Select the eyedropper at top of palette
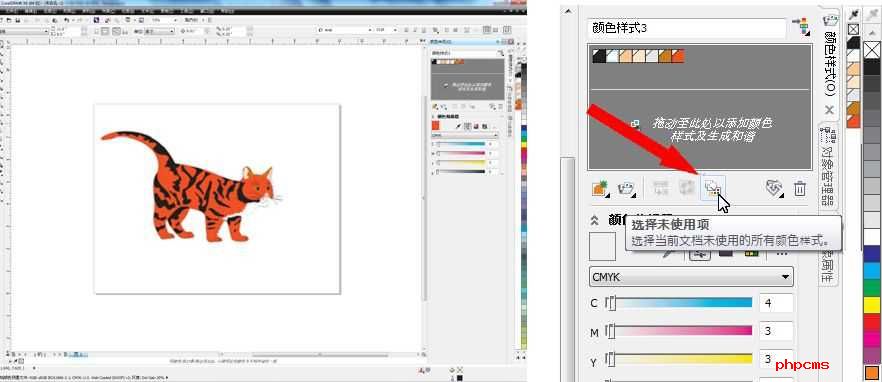 tap(854, 14)
